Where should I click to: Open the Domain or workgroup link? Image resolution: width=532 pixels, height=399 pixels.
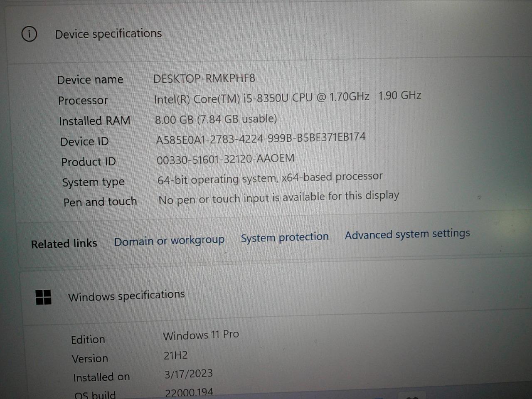(x=169, y=241)
